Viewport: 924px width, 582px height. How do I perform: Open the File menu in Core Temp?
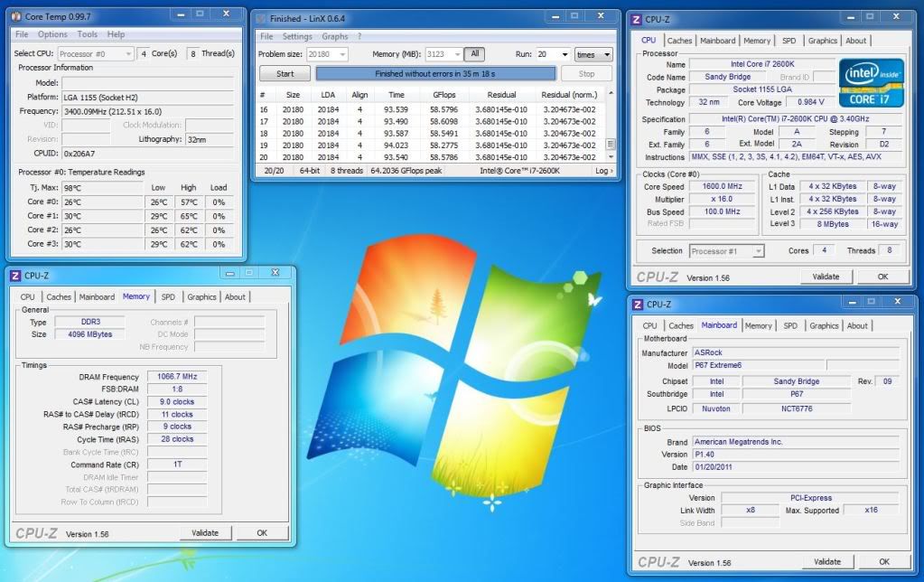click(x=22, y=34)
